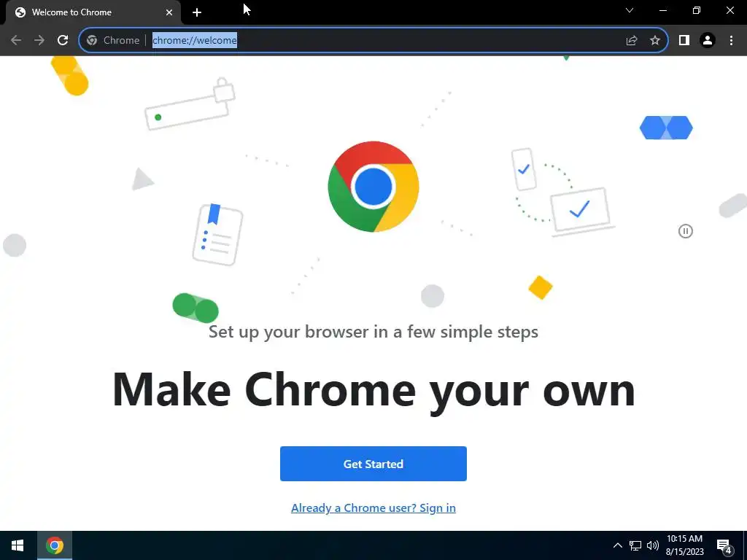
Task: Select the Welcome to Chrome tab
Action: [x=93, y=12]
